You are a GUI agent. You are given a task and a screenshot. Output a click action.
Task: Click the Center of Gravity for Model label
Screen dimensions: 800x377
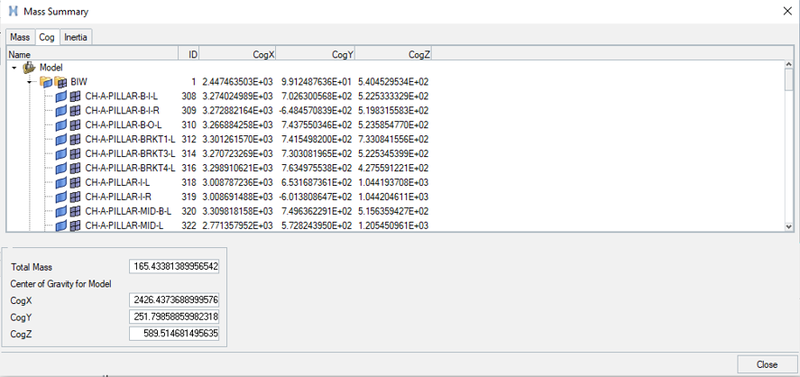(61, 284)
